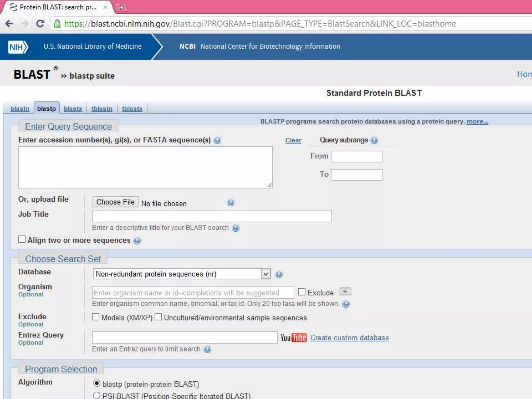This screenshot has height=399, width=532.
Task: Click Database help icon
Action: pyautogui.click(x=279, y=275)
